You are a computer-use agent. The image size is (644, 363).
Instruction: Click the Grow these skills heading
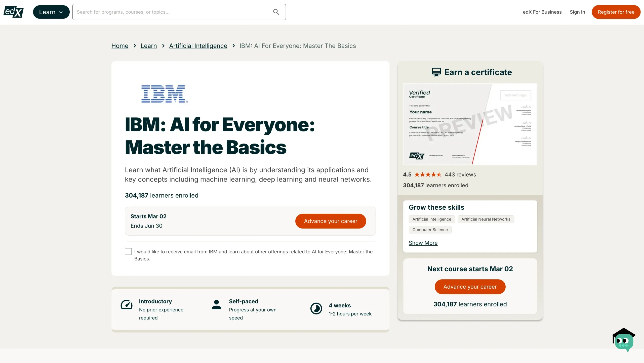[x=436, y=207]
